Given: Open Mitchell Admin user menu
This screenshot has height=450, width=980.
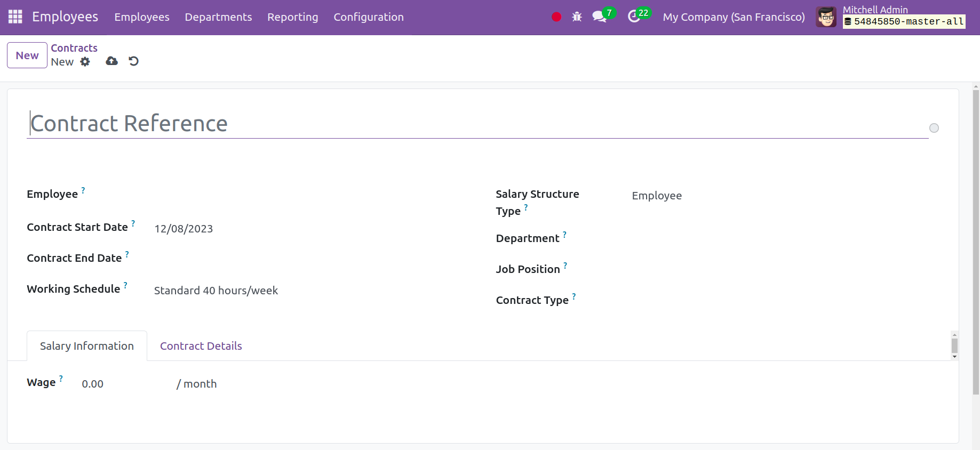Looking at the screenshot, I should click(x=890, y=17).
